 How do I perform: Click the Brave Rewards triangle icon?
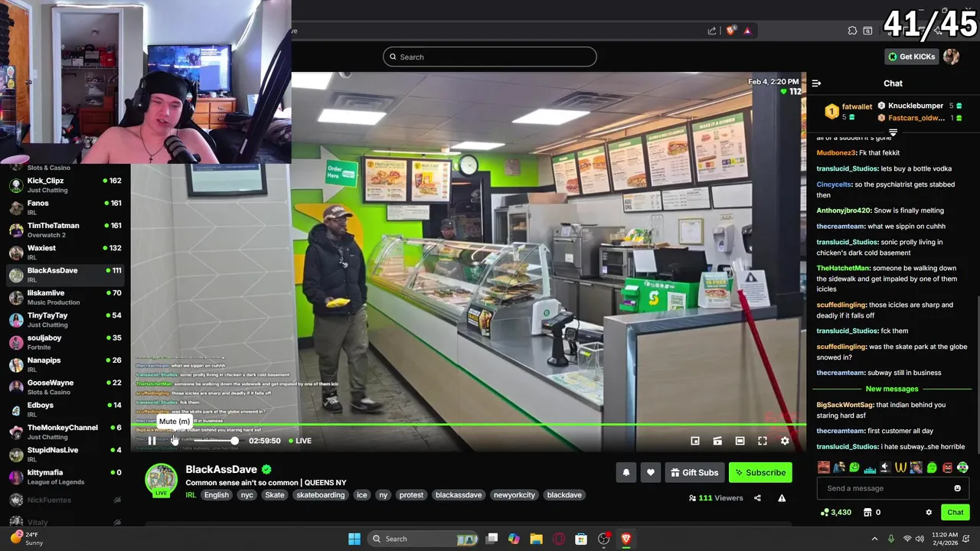(x=747, y=31)
